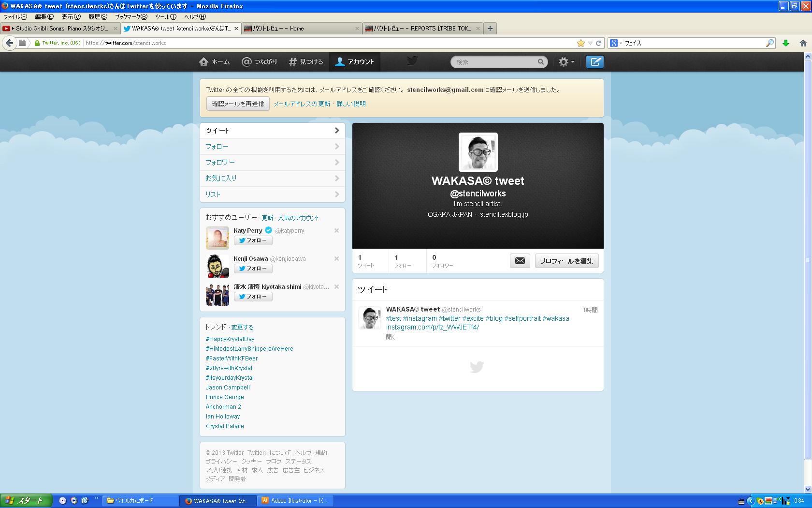Open the @ Connect tab
The width and height of the screenshot is (812, 508).
click(x=260, y=62)
